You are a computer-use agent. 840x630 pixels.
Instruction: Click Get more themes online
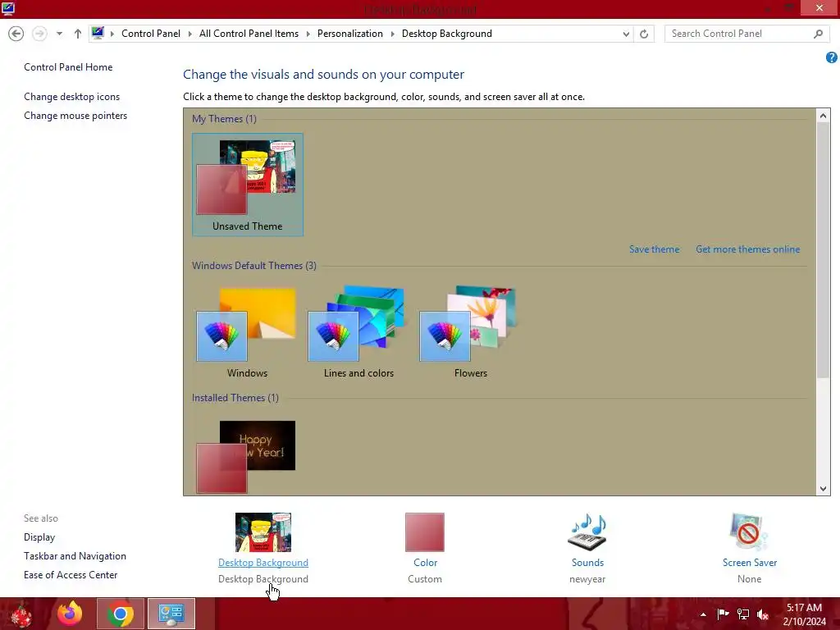pos(748,249)
